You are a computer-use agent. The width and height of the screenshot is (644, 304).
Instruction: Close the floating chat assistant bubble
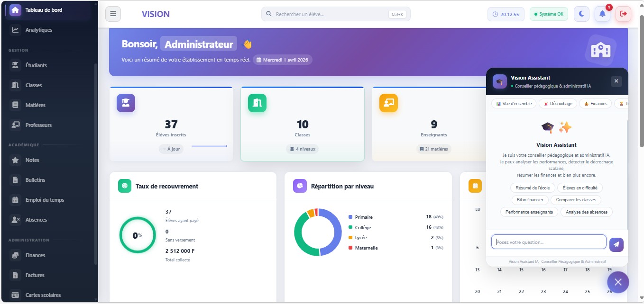coord(618,282)
